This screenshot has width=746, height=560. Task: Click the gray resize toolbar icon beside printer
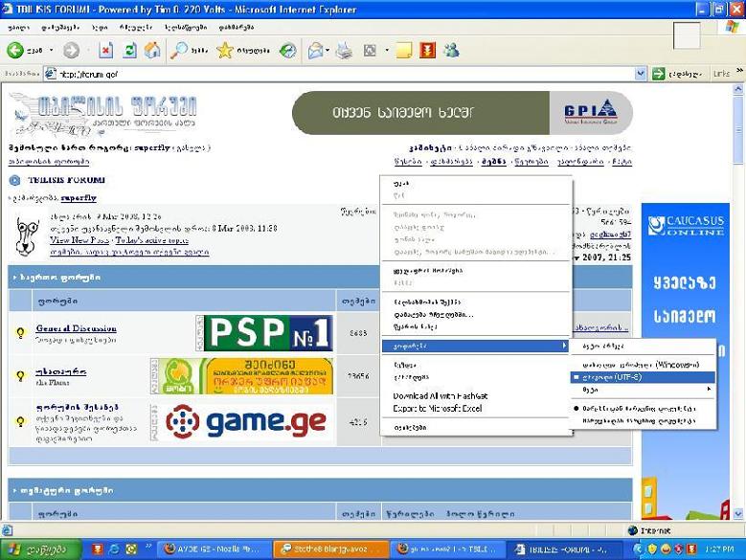point(370,50)
